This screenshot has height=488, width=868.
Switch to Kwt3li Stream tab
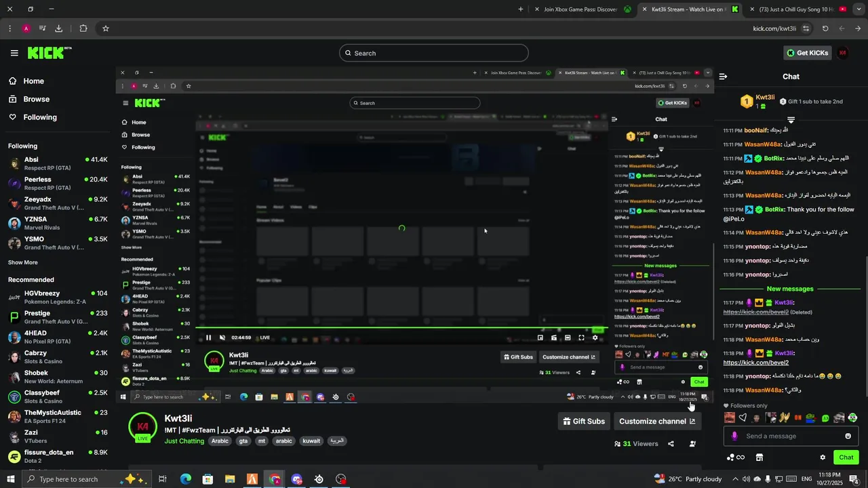[690, 9]
